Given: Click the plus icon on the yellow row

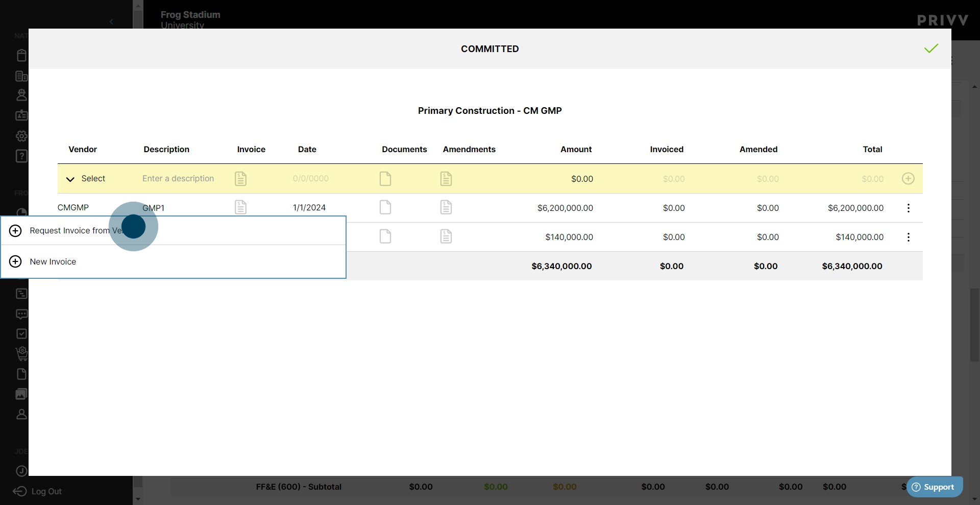Looking at the screenshot, I should (x=909, y=179).
